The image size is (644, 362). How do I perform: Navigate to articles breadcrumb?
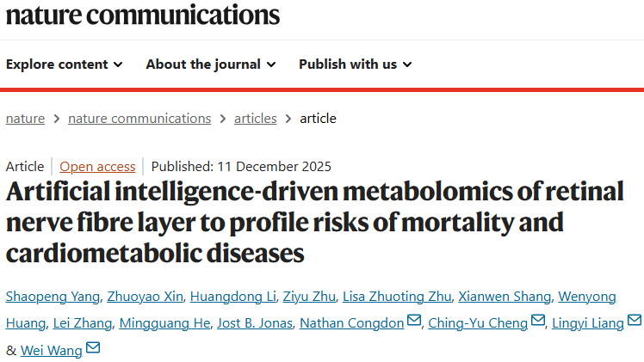click(256, 119)
